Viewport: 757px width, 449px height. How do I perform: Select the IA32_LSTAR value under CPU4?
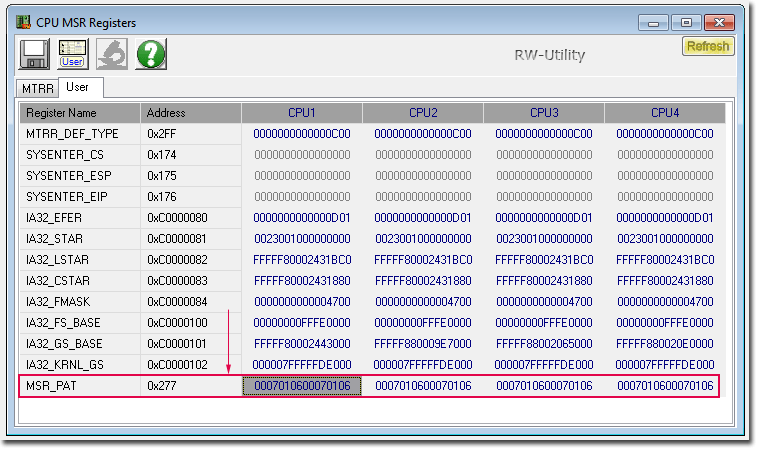click(x=665, y=260)
